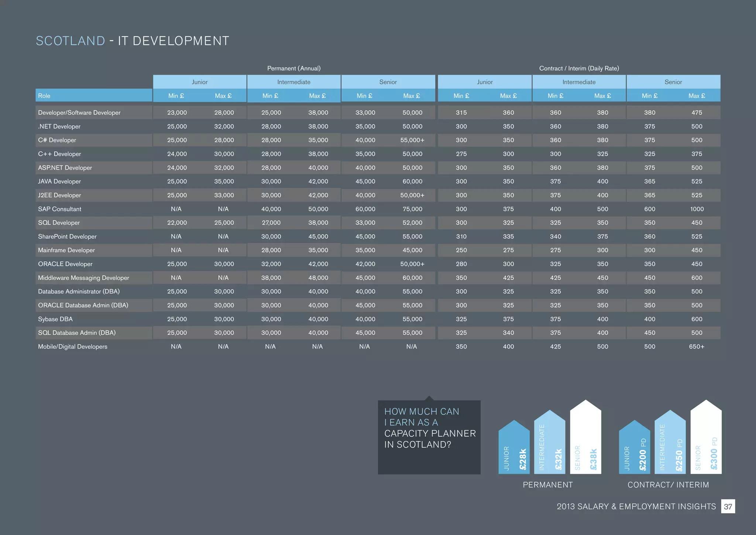
Task: Click the PERMANENT label under arrows
Action: 548,485
